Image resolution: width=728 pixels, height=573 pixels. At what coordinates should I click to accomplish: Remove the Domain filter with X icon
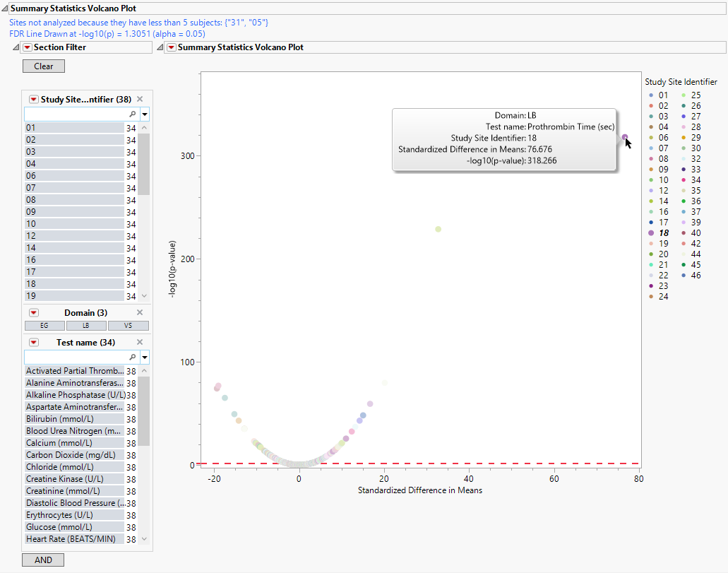tap(140, 312)
